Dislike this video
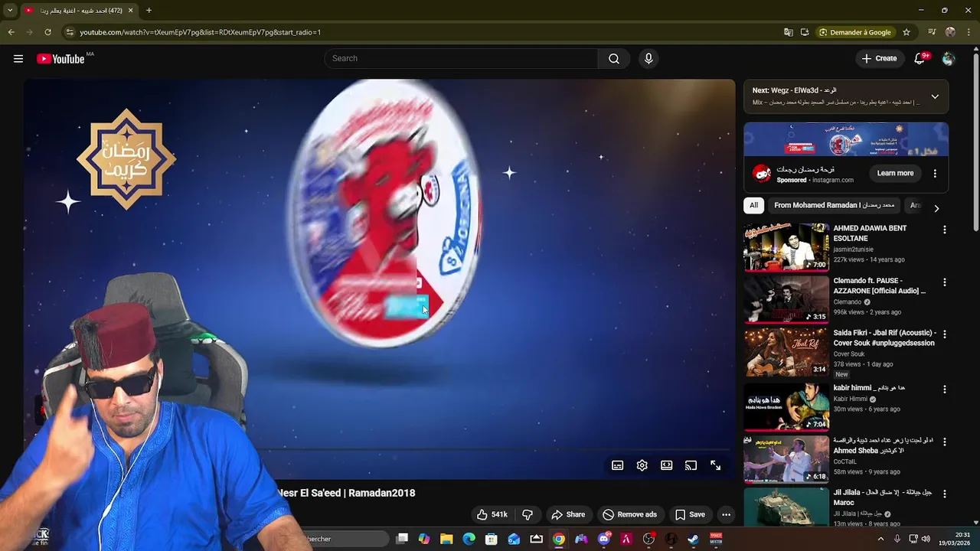 pyautogui.click(x=527, y=514)
